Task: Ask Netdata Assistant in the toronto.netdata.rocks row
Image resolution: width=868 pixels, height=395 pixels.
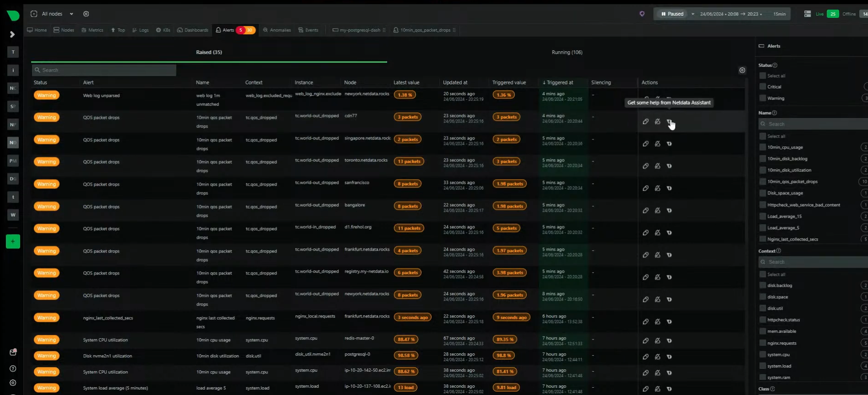Action: coord(669,166)
